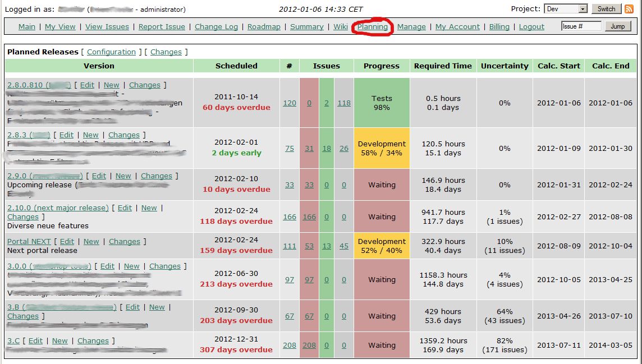Click New for Portal NEXT release
Viewport: 642px width, 364px height.
coord(91,241)
